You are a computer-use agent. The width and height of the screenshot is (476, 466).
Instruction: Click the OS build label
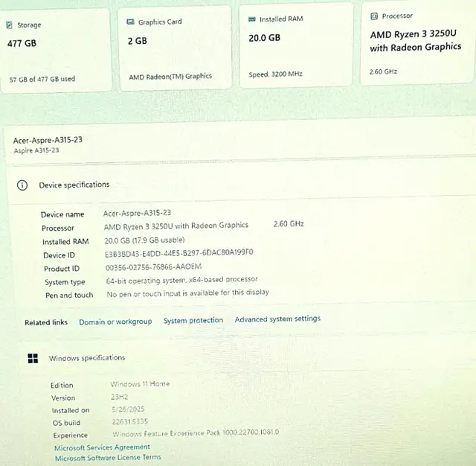66,423
